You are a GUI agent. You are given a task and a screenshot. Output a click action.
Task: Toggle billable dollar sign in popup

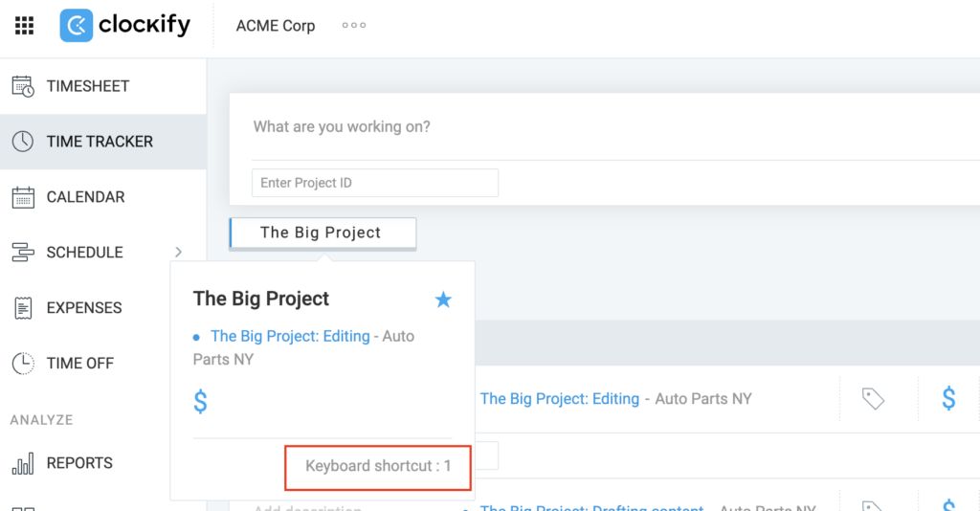(x=200, y=401)
